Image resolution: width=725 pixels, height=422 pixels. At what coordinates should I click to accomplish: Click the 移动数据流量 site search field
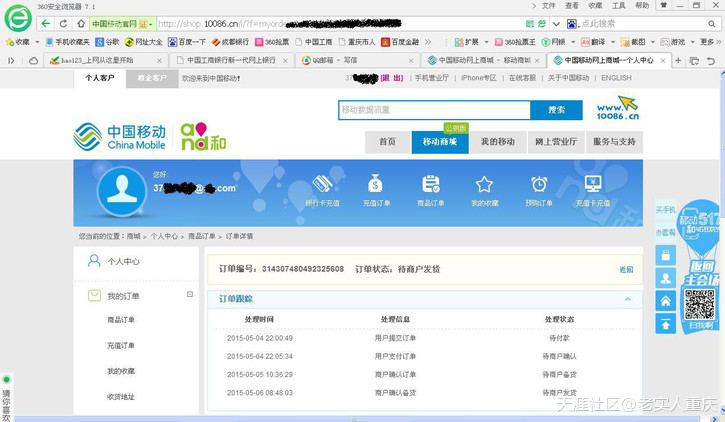[x=434, y=110]
